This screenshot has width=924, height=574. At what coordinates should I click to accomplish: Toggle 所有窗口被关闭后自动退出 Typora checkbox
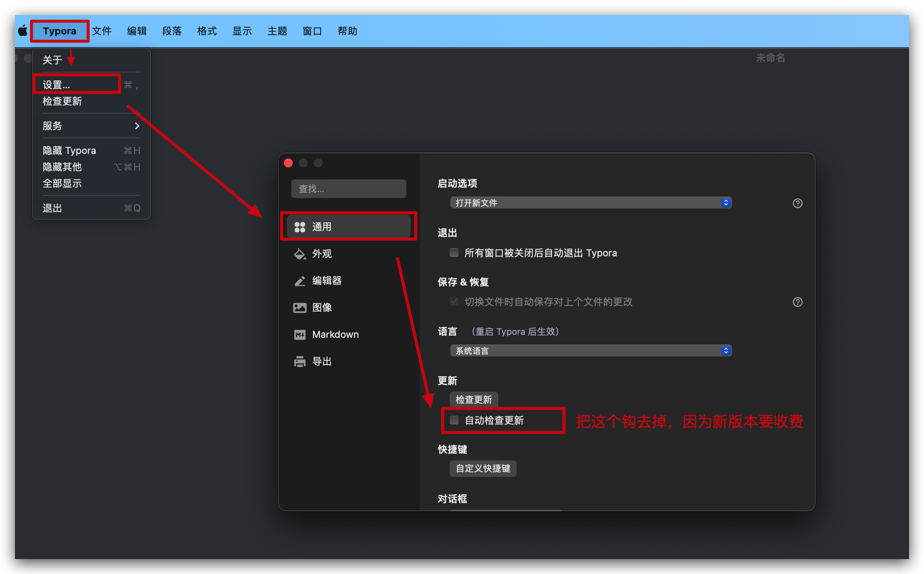(x=454, y=253)
